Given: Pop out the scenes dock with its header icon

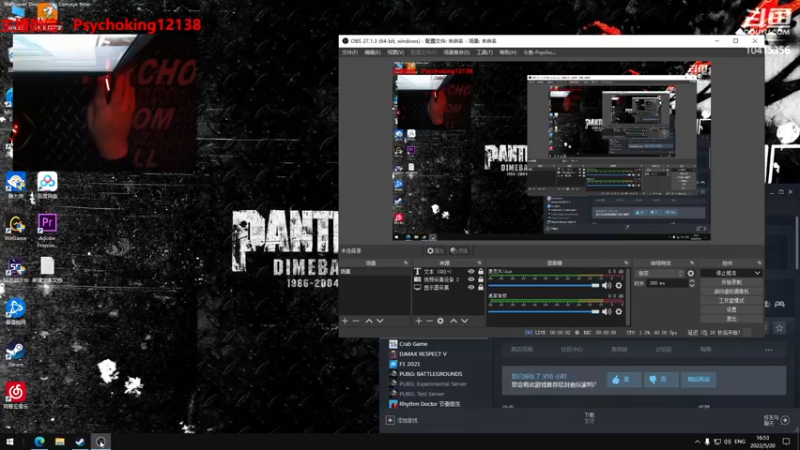Looking at the screenshot, I should coord(406,263).
